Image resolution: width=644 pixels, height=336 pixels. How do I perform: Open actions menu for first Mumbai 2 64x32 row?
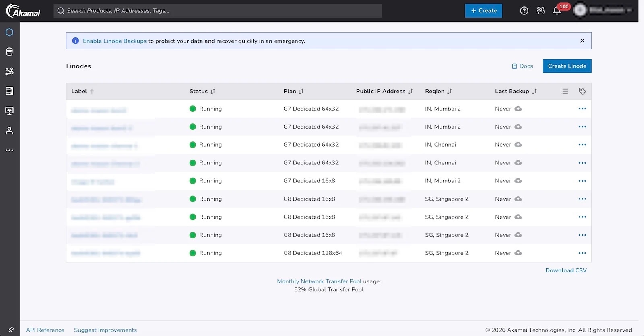[582, 109]
